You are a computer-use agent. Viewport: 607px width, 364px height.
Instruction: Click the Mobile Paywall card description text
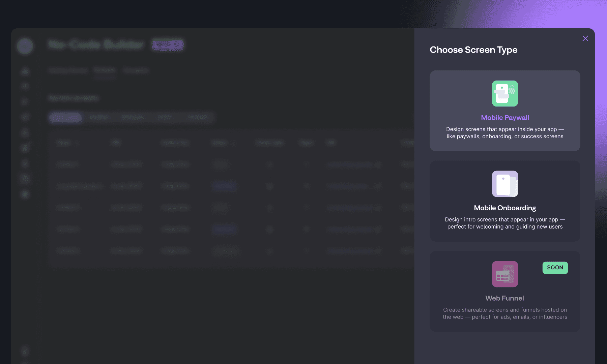click(x=504, y=133)
